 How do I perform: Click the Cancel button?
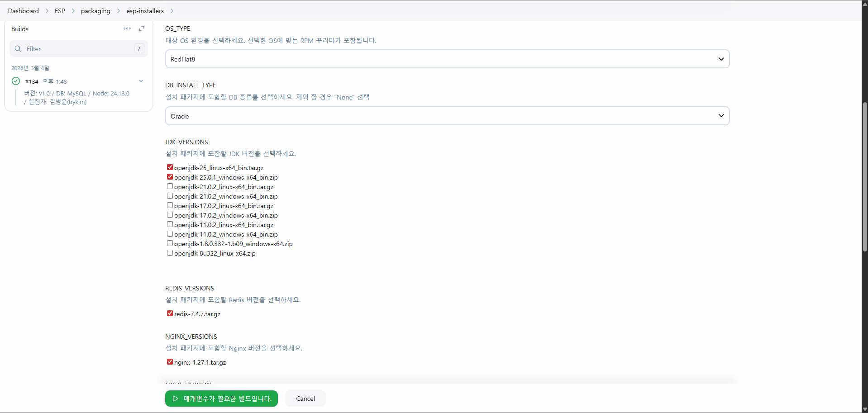pos(305,399)
